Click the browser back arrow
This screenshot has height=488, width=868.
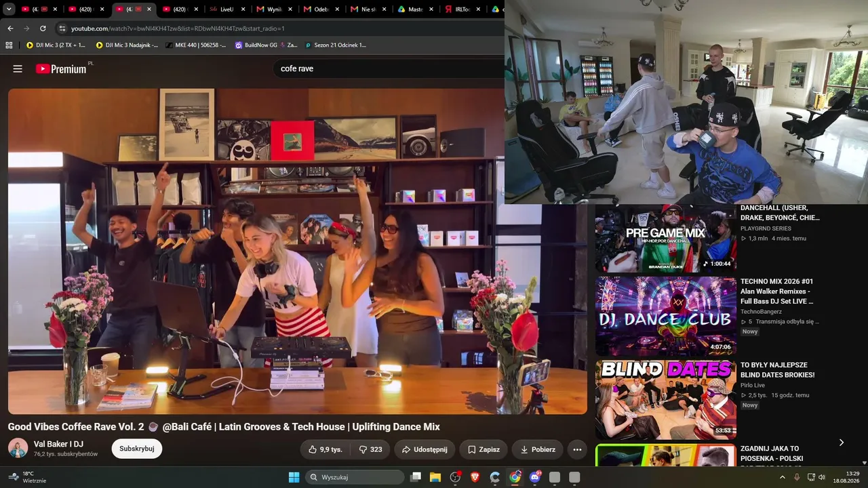10,28
